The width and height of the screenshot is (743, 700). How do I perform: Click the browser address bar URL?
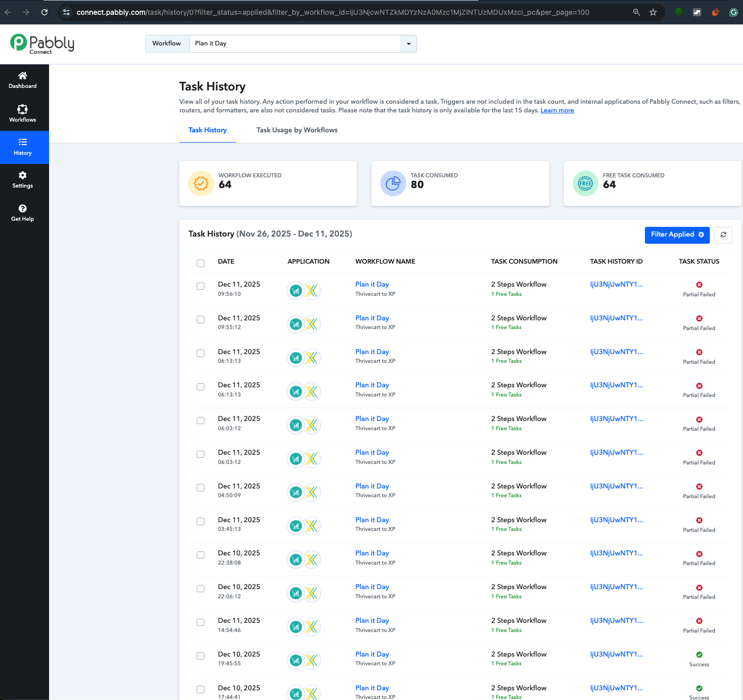332,12
